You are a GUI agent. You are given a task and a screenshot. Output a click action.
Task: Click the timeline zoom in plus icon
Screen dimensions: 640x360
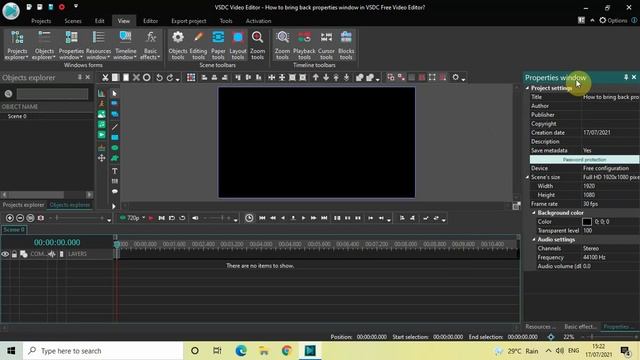coord(10,218)
